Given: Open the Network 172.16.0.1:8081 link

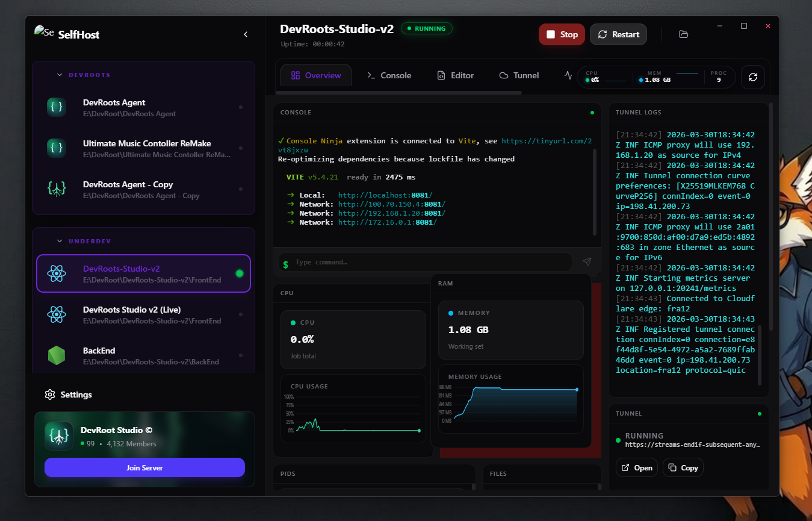Looking at the screenshot, I should [388, 222].
